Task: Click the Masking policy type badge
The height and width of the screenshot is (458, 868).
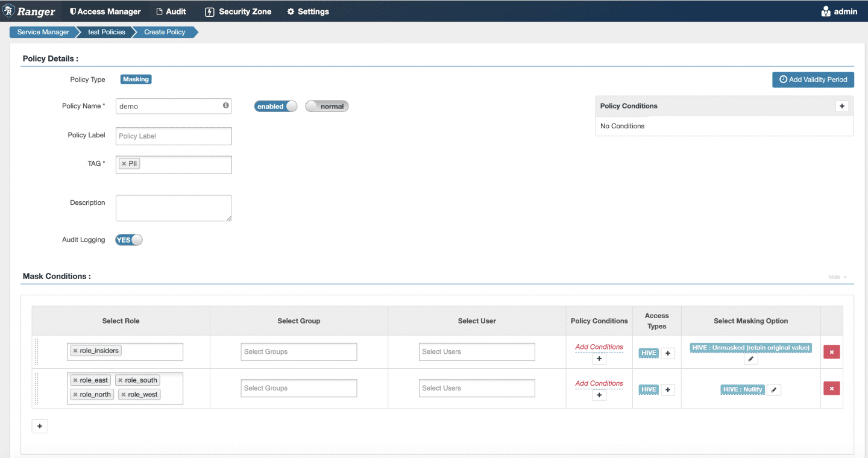Action: point(136,79)
